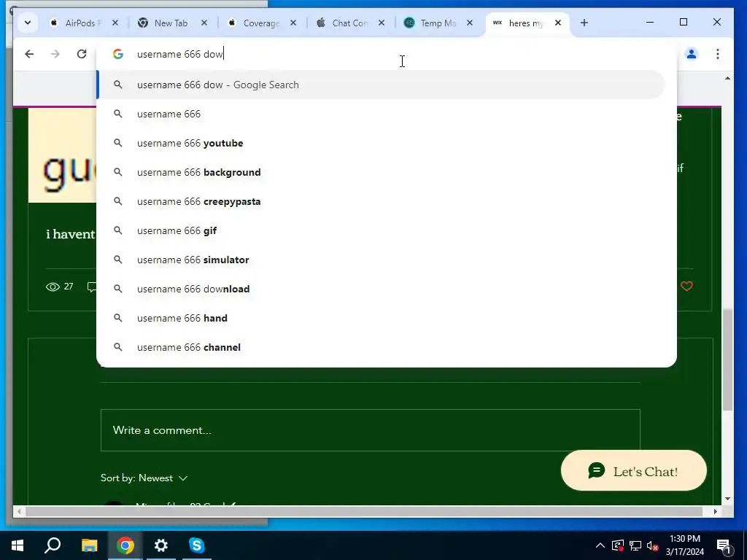Viewport: 747px width, 560px height.
Task: Pick the 'username 666 simulator' suggestion
Action: [380, 260]
